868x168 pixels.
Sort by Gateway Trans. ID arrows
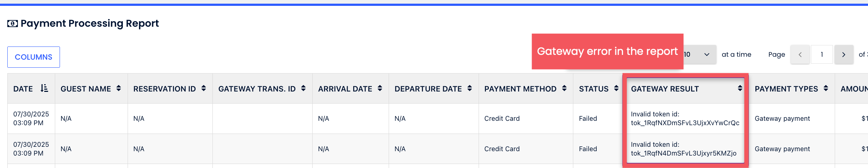[303, 89]
